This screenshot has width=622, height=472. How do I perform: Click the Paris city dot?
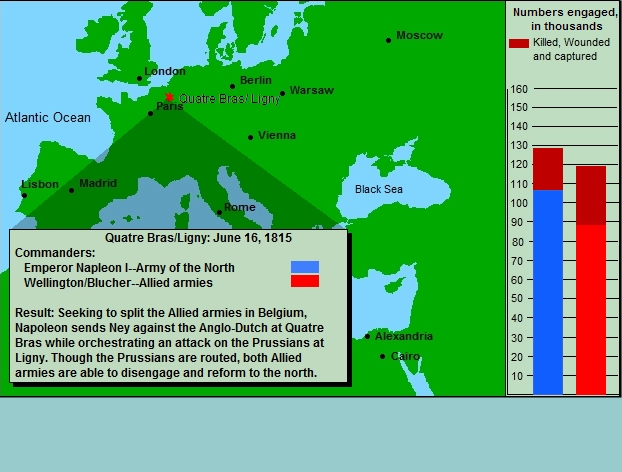150,113
